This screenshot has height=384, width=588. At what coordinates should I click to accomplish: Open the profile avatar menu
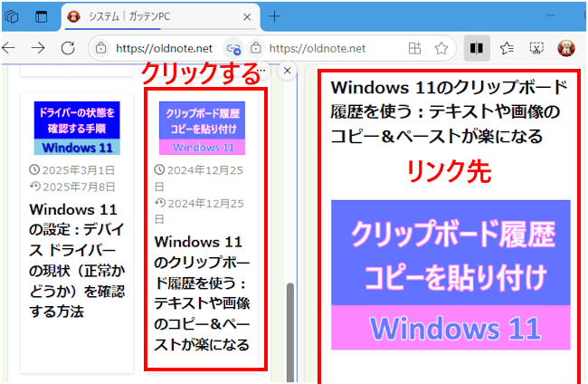[566, 48]
